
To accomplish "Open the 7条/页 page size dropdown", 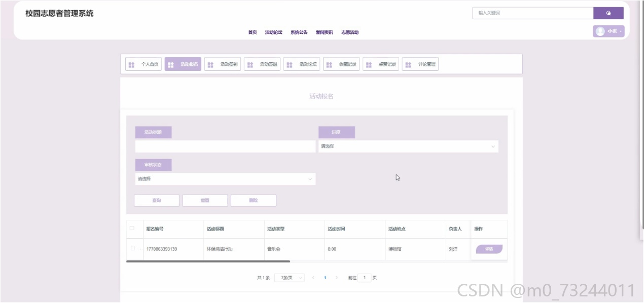I will tap(290, 278).
